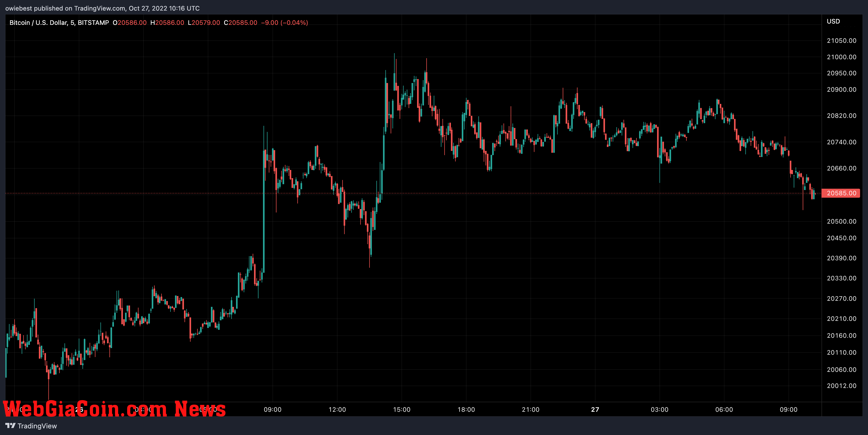The height and width of the screenshot is (435, 868).
Task: Click the 18:00 time axis label
Action: pos(466,409)
